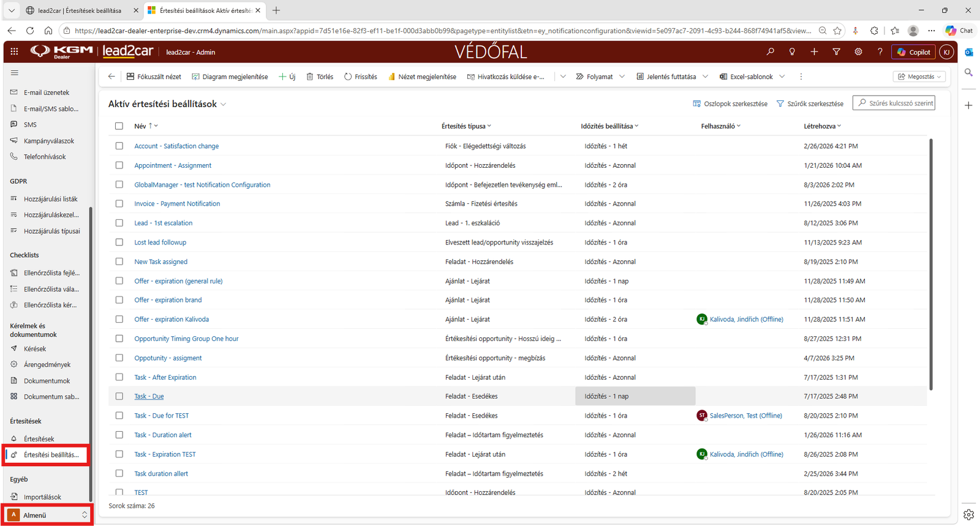Click the browser address bar
The height and width of the screenshot is (526, 980).
[442, 31]
